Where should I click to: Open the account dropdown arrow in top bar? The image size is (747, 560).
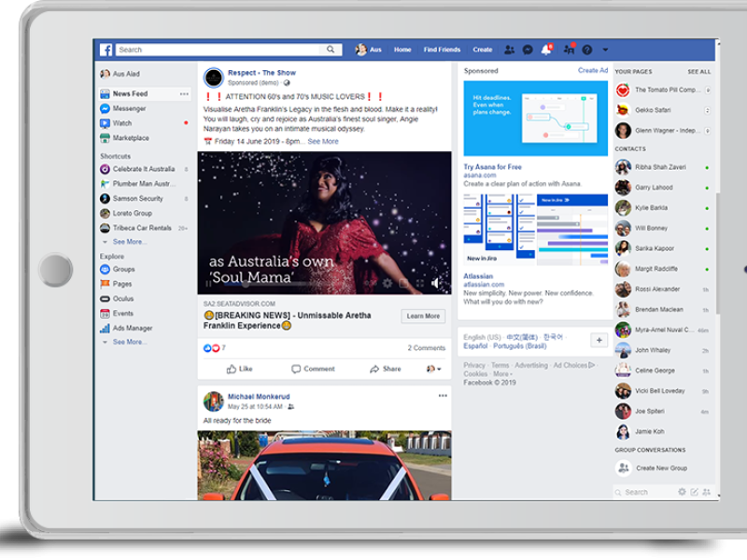tap(605, 49)
